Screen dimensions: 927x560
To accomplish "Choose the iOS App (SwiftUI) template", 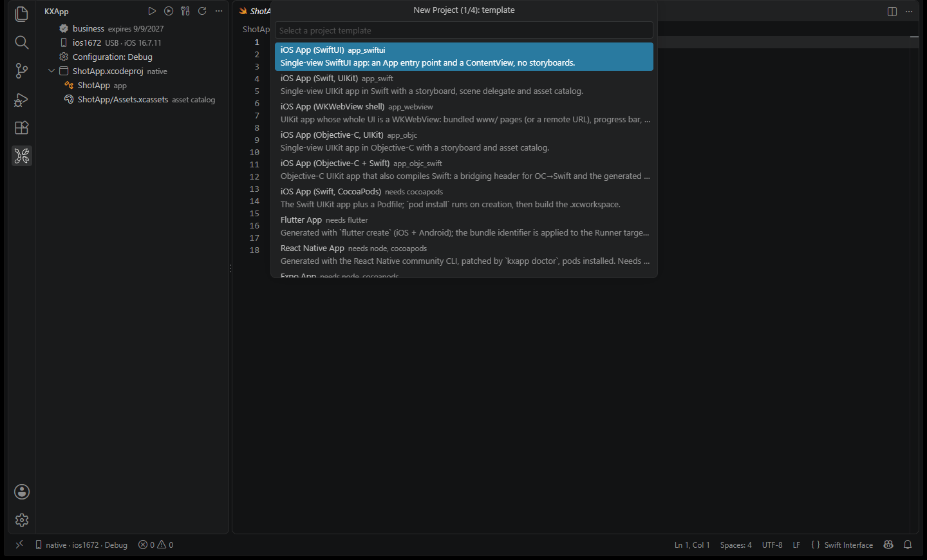I will tap(464, 57).
